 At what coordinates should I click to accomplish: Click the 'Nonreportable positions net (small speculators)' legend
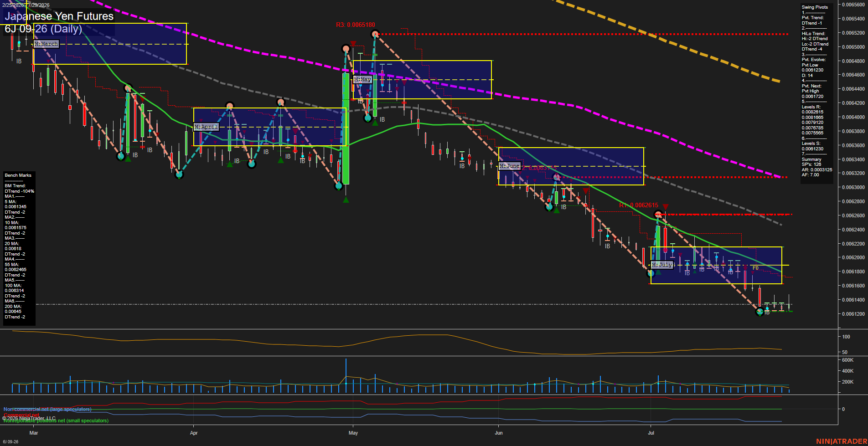pyautogui.click(x=56, y=420)
